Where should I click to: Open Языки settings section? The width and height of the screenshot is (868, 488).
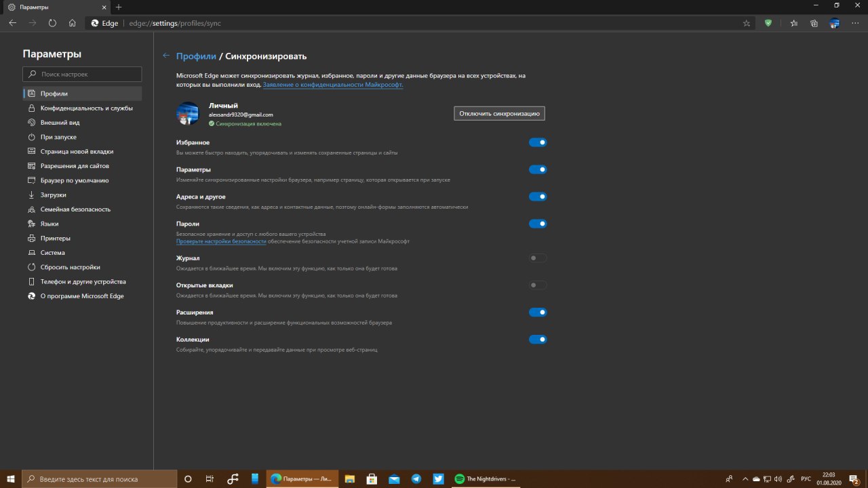coord(82,224)
